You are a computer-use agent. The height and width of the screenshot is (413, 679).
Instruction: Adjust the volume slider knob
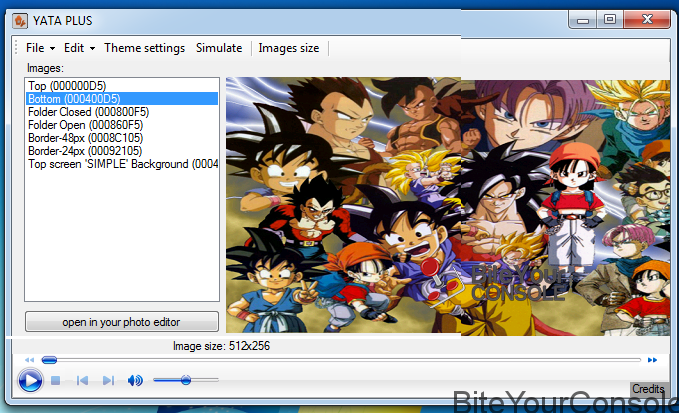click(x=186, y=380)
